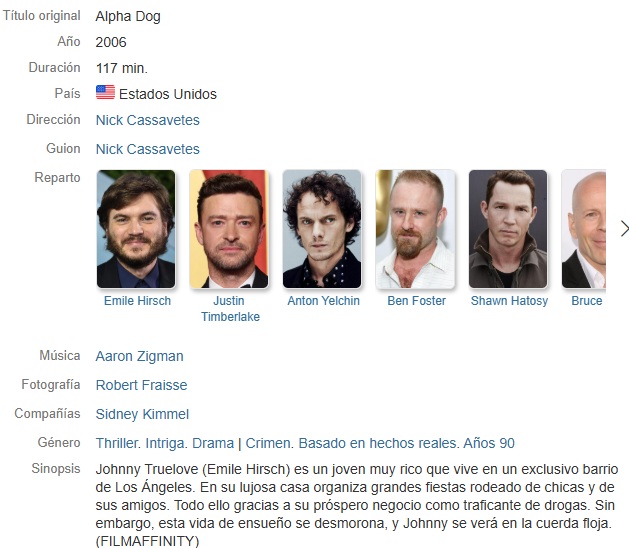Select the Drama genre link
Screen dimensions: 629x548
click(x=213, y=443)
